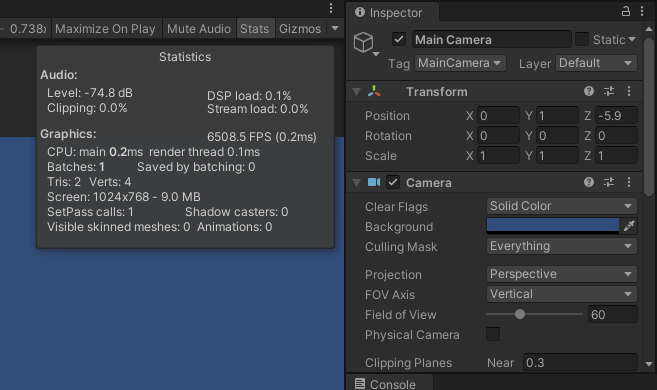Open the Clear Flags dropdown
The width and height of the screenshot is (657, 390).
561,206
